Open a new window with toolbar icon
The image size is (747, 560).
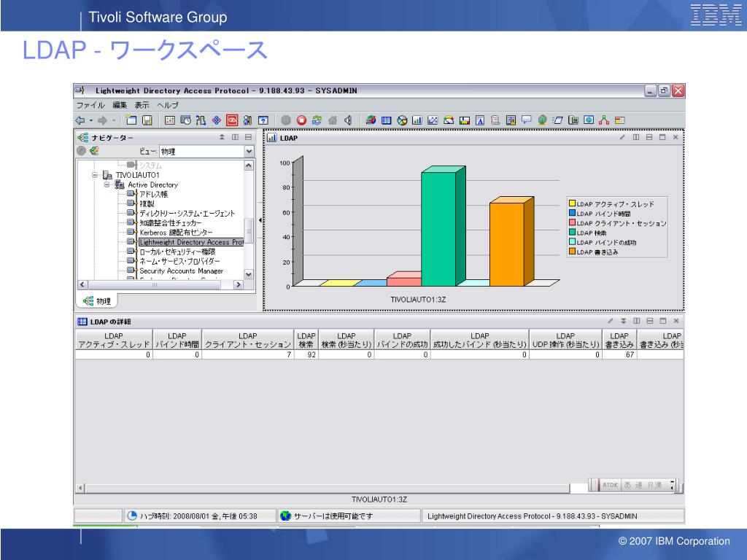tap(131, 120)
